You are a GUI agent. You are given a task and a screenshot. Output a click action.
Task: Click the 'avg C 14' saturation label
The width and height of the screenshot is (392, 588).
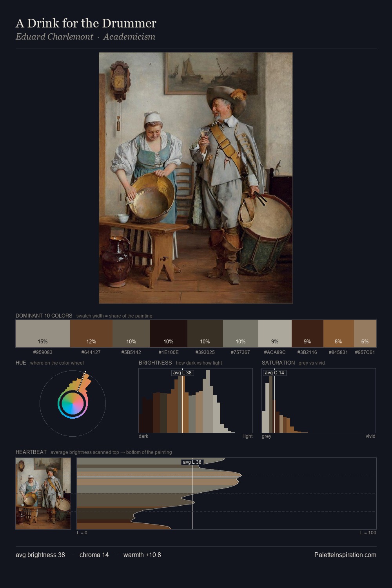(x=274, y=373)
